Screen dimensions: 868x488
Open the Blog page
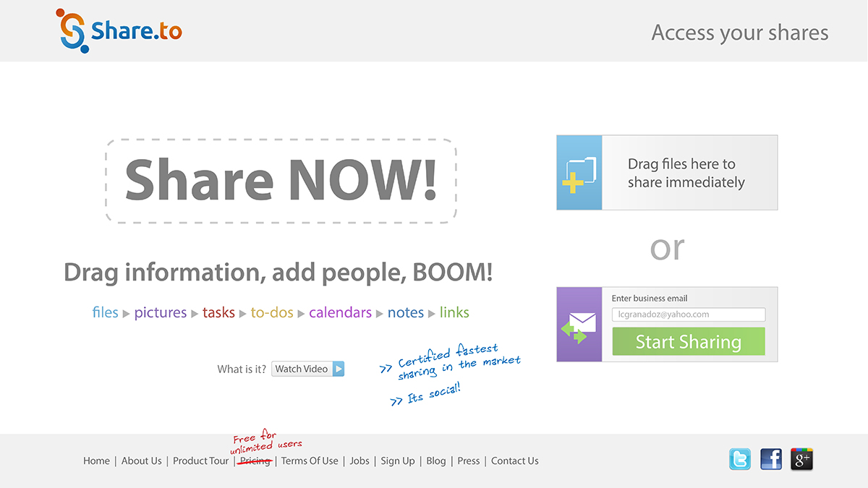pos(435,461)
